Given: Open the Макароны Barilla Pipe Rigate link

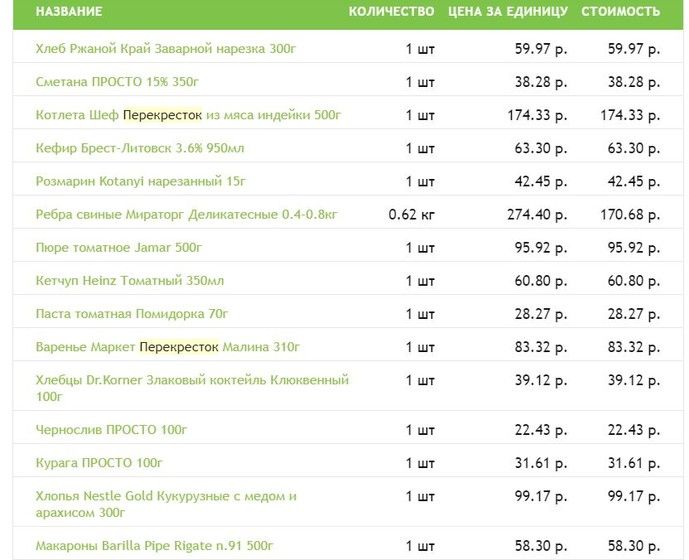Looking at the screenshot, I should point(154,545).
